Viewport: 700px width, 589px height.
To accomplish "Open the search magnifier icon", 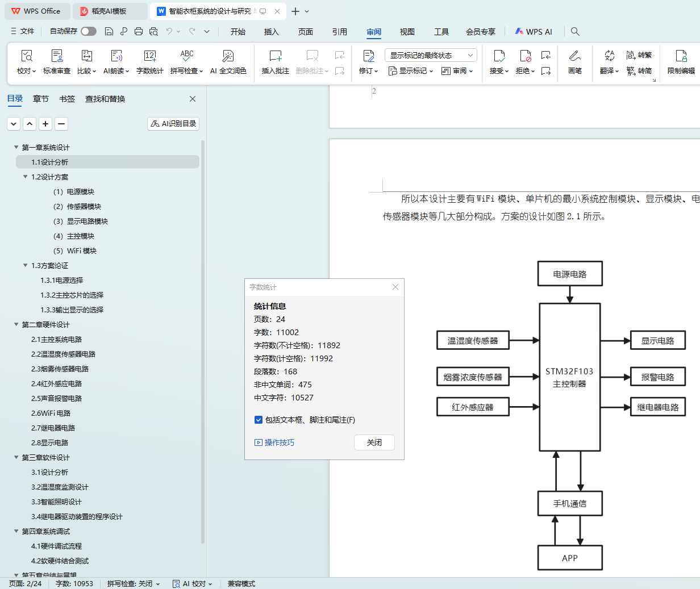I will click(575, 31).
